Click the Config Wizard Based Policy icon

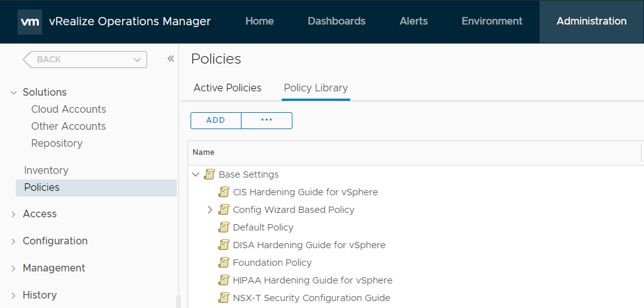[223, 210]
